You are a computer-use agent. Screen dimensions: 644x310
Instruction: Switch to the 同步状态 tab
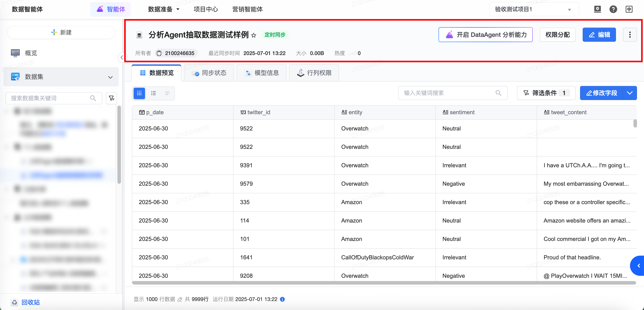pyautogui.click(x=209, y=73)
